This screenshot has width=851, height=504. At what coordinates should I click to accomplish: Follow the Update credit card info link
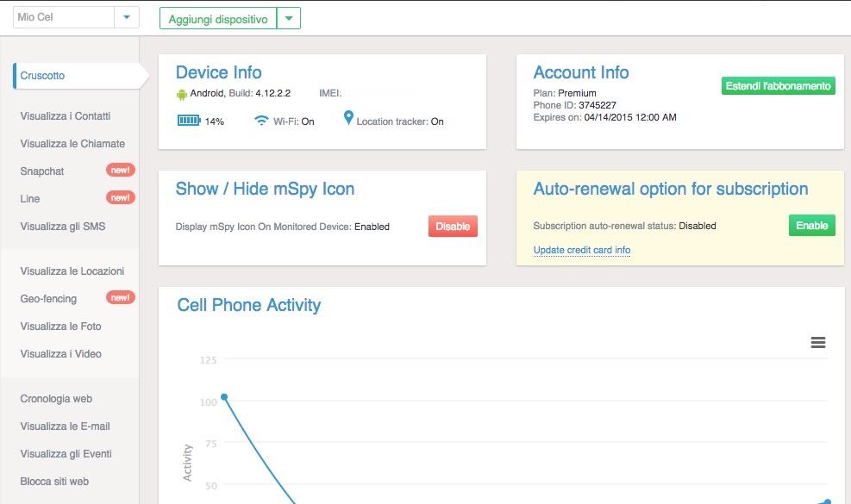click(581, 251)
